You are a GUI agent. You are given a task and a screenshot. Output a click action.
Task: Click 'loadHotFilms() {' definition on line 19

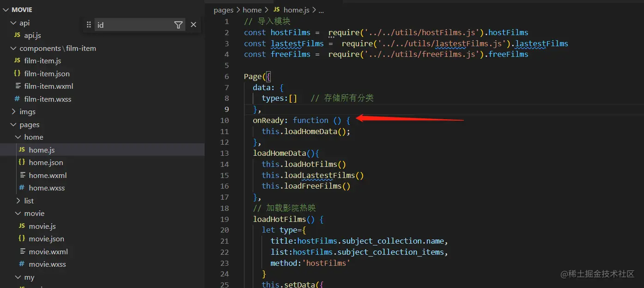(x=288, y=219)
